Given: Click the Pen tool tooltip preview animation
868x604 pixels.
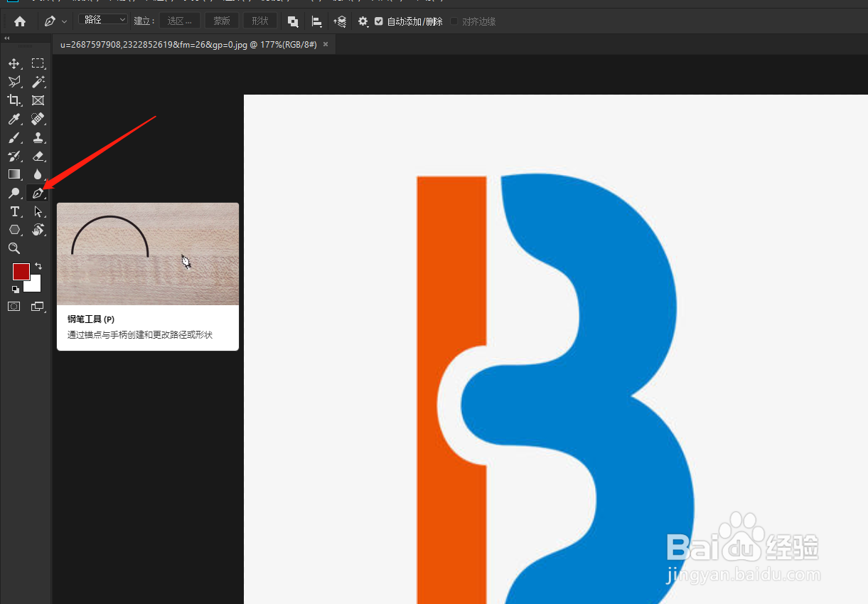Looking at the screenshot, I should point(148,254).
